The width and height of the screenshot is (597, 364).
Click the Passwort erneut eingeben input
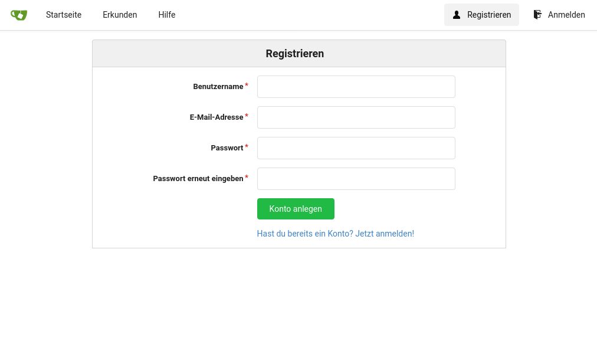pos(356,179)
